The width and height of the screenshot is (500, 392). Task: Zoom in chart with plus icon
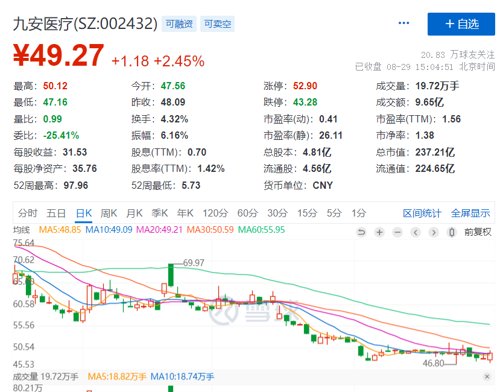coord(379,232)
